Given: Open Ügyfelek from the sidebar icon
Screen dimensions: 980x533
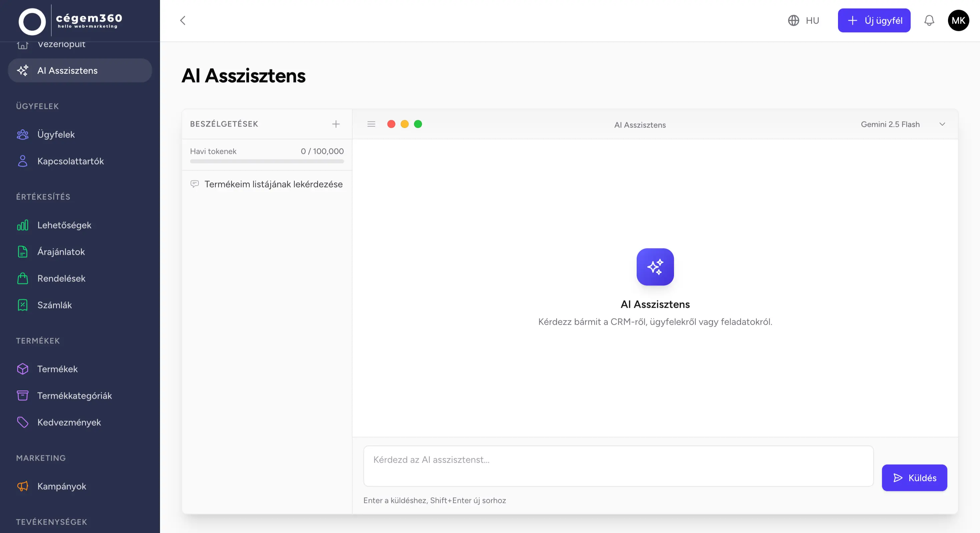Looking at the screenshot, I should pos(22,134).
